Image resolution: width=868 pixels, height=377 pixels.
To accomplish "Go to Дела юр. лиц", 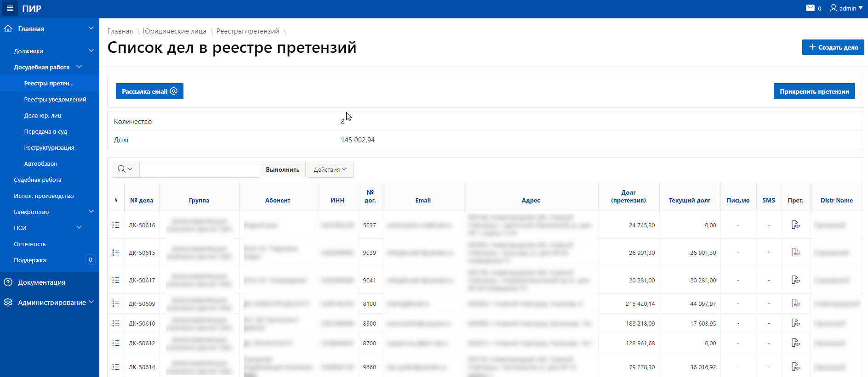I will 43,115.
